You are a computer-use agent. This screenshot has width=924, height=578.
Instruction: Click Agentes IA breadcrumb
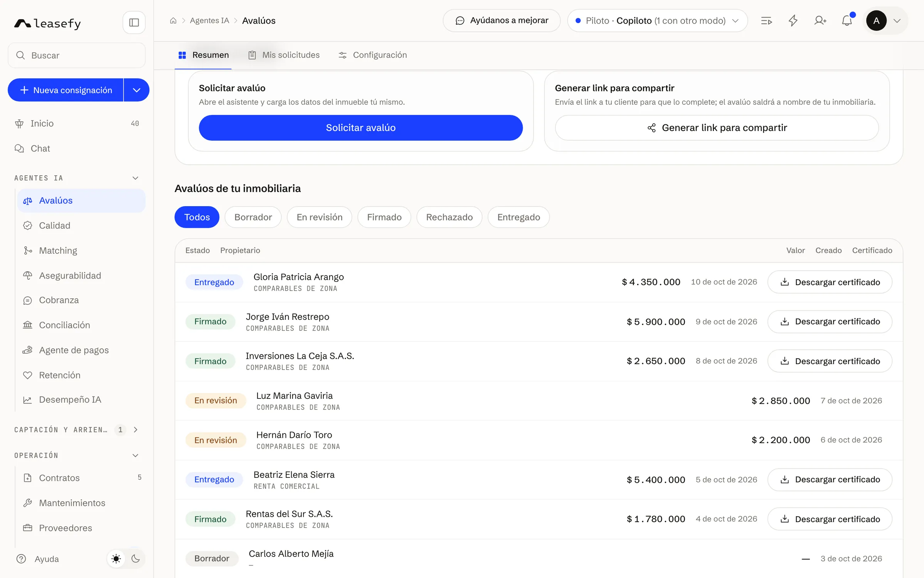(x=209, y=21)
